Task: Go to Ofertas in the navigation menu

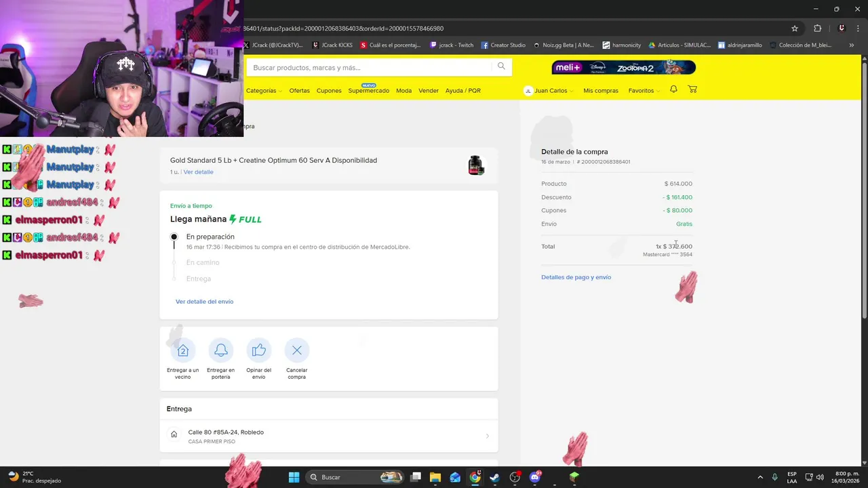Action: coord(299,90)
